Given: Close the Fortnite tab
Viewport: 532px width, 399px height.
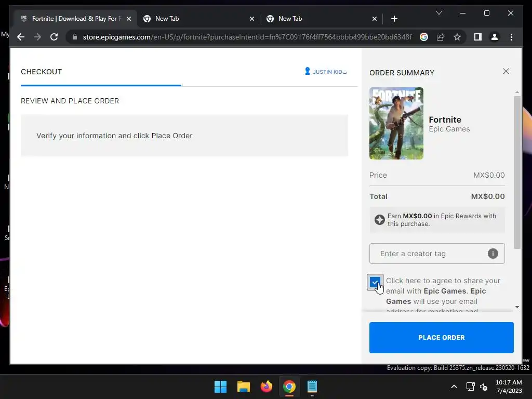Looking at the screenshot, I should (129, 19).
